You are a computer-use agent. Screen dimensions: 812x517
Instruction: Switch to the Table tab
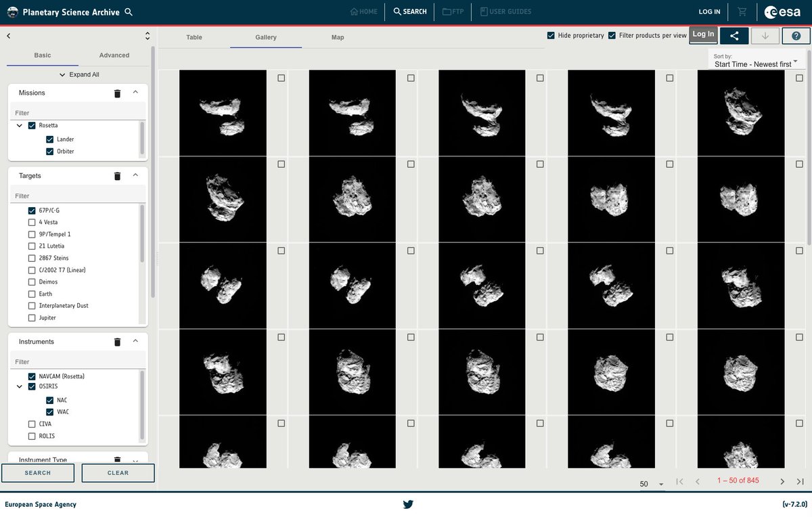[x=194, y=37]
